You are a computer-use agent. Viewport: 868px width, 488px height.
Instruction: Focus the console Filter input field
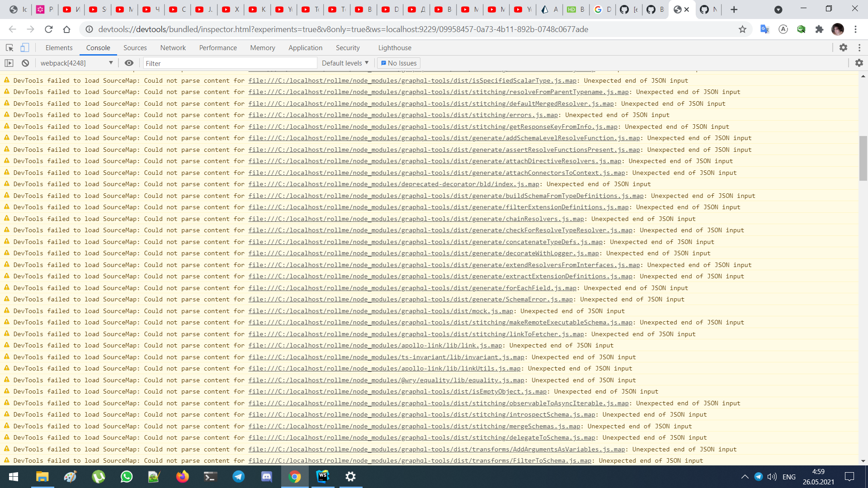230,63
